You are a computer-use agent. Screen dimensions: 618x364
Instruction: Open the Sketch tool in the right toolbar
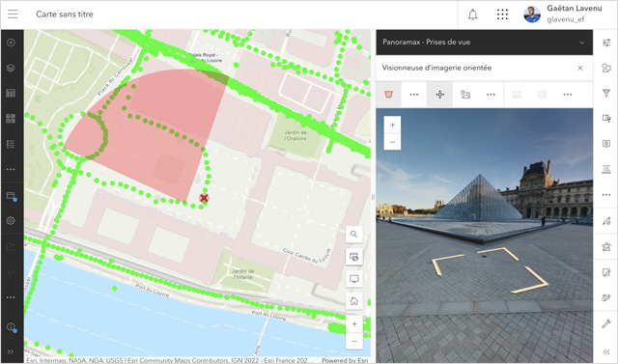[606, 221]
